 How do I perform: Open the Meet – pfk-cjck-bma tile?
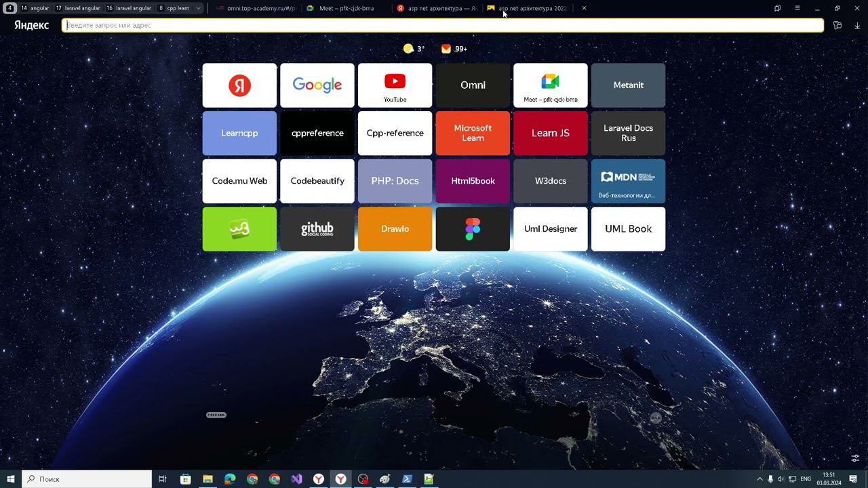551,85
